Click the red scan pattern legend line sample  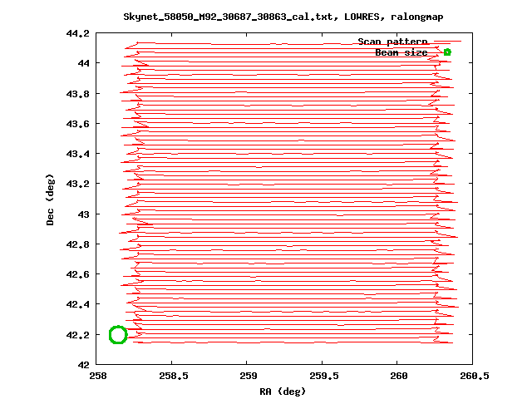coord(447,42)
